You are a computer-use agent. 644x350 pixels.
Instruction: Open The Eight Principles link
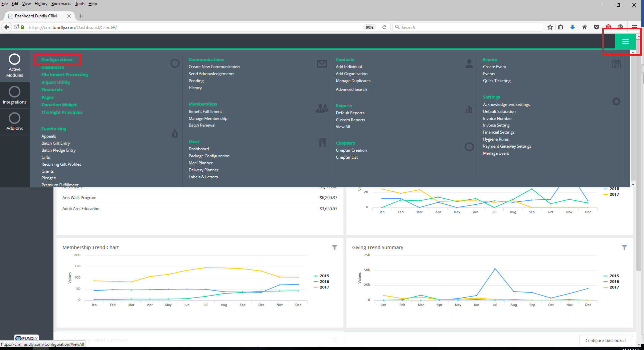click(x=62, y=113)
